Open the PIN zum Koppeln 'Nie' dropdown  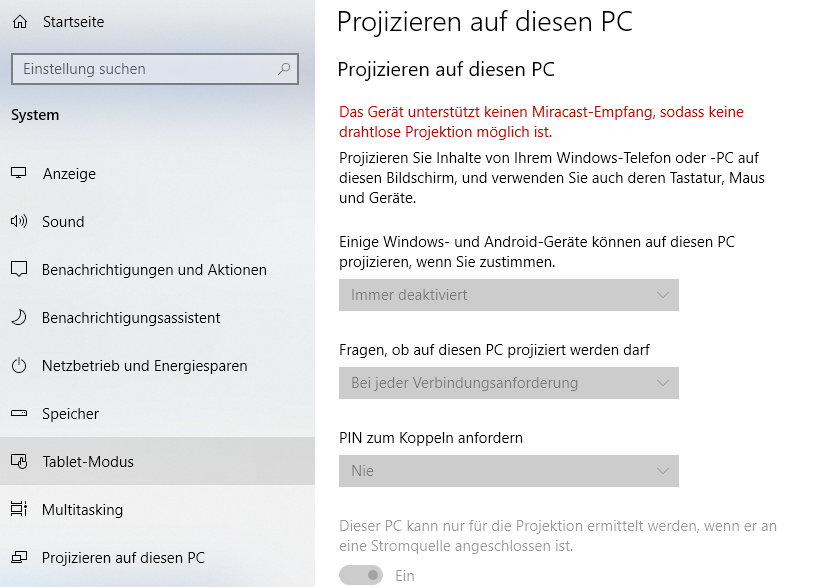pyautogui.click(x=509, y=471)
